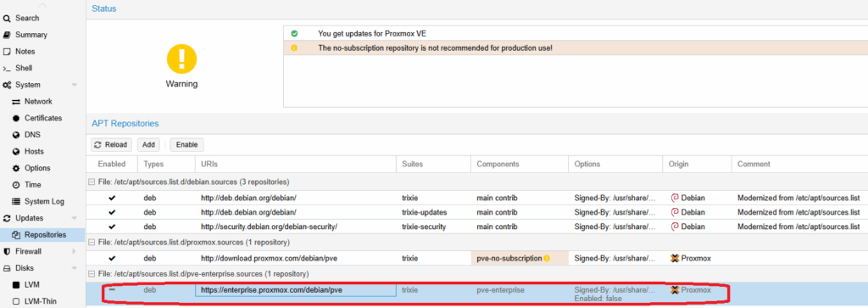
Task: Click the Reload button
Action: pos(111,144)
